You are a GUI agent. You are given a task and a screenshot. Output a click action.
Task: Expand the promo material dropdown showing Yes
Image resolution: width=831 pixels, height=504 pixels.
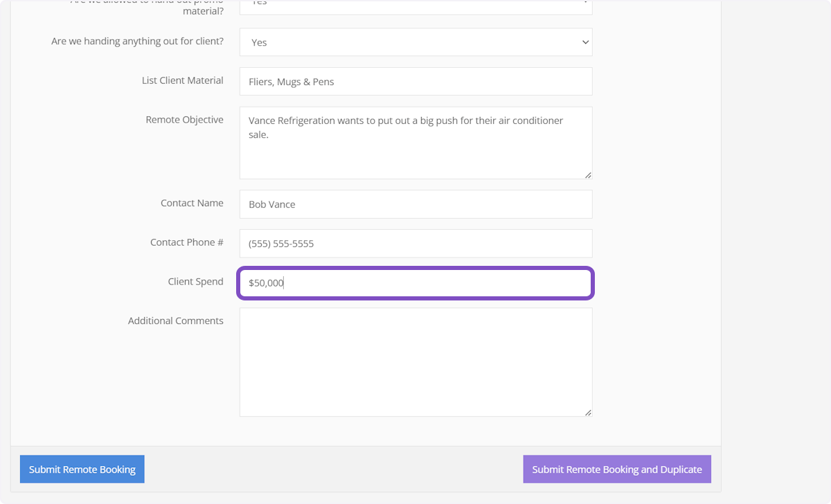click(415, 6)
